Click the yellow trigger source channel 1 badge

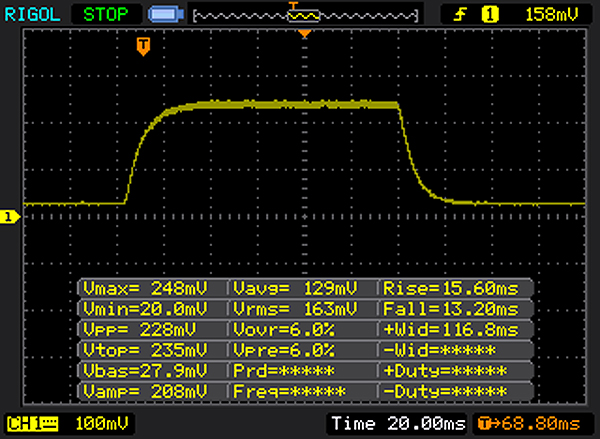490,15
